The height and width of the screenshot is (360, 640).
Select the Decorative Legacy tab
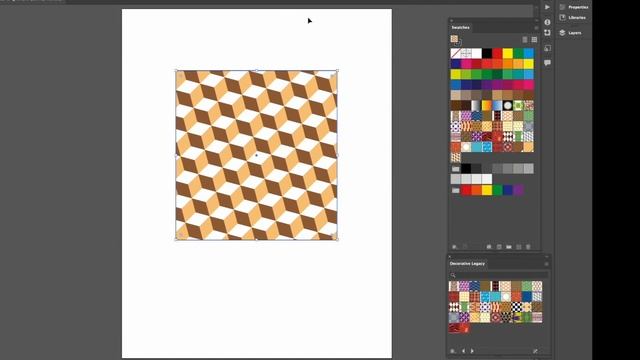pyautogui.click(x=467, y=264)
